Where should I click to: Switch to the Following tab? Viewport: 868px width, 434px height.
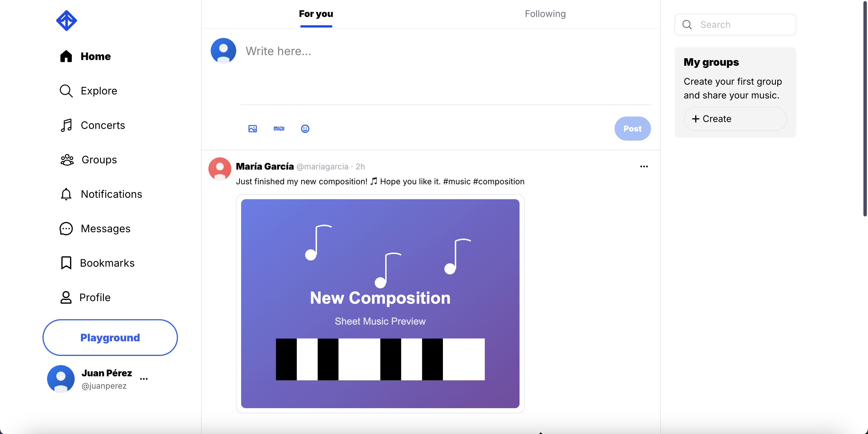click(545, 14)
